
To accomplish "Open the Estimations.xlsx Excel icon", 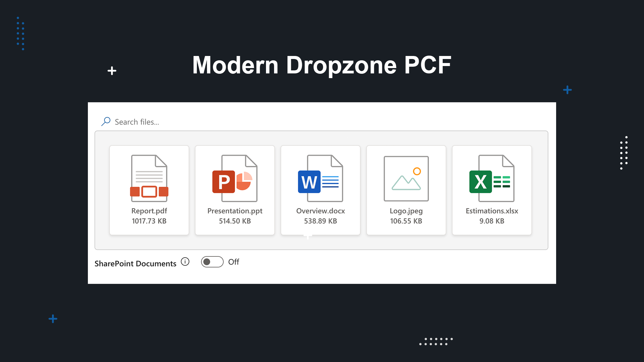I will point(492,178).
